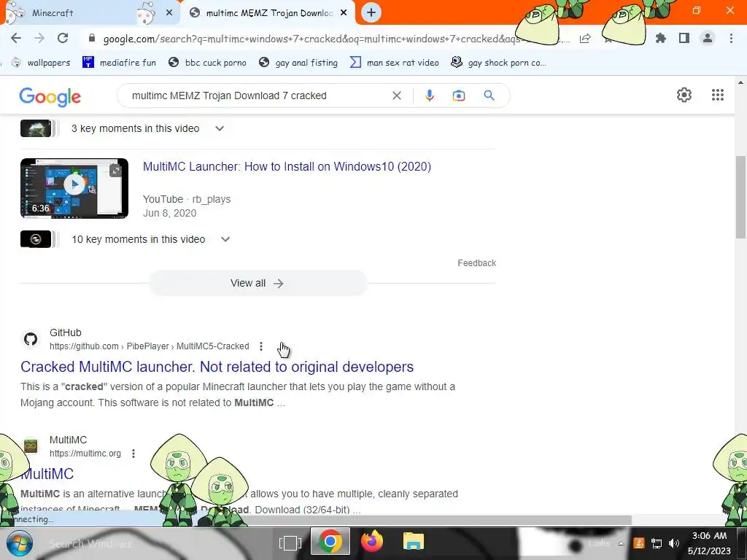Open the share page icon in address bar
The image size is (747, 560).
[585, 39]
